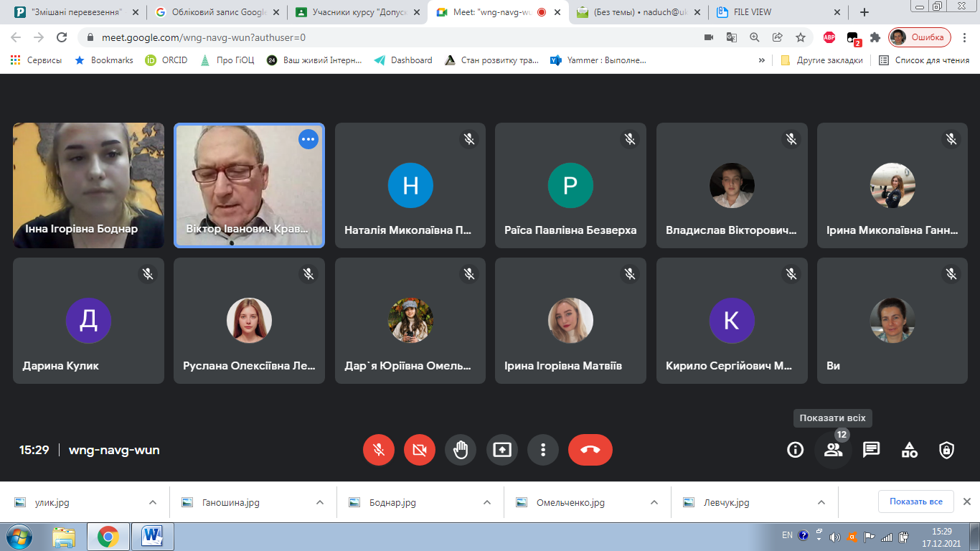The image size is (980, 551).
Task: Open the chat messages panel
Action: click(x=871, y=450)
